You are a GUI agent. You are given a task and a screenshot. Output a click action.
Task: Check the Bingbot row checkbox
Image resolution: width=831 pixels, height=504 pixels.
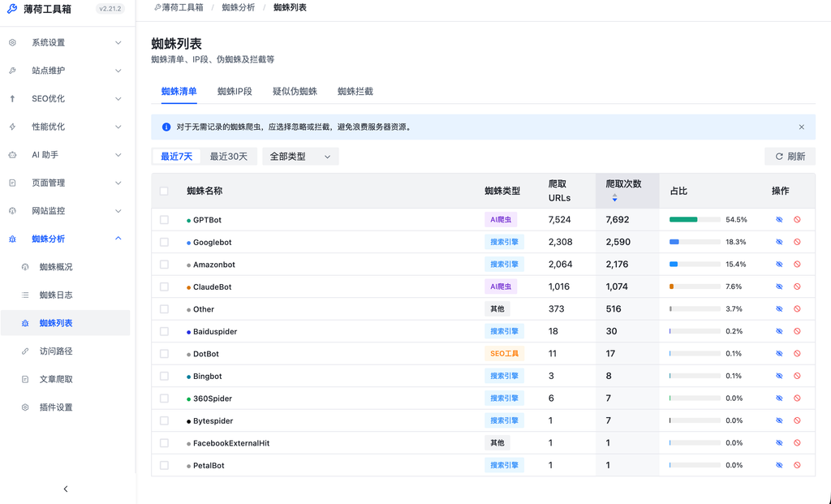coord(164,376)
